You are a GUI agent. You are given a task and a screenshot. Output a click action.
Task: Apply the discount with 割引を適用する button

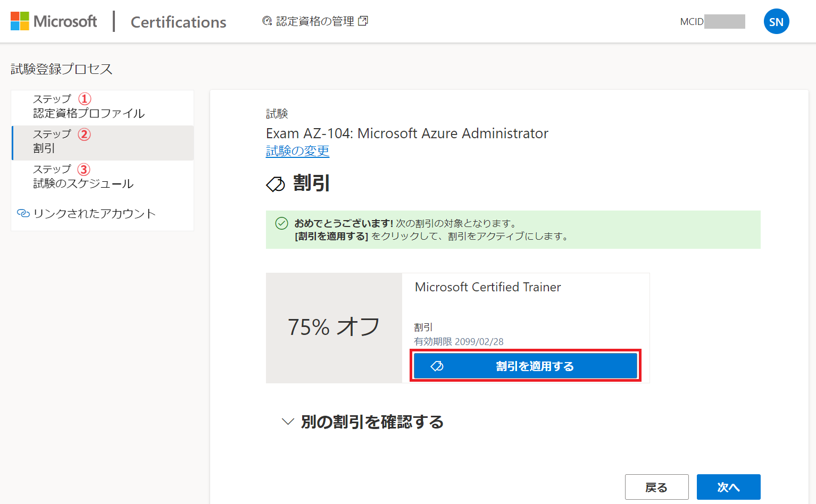point(526,366)
